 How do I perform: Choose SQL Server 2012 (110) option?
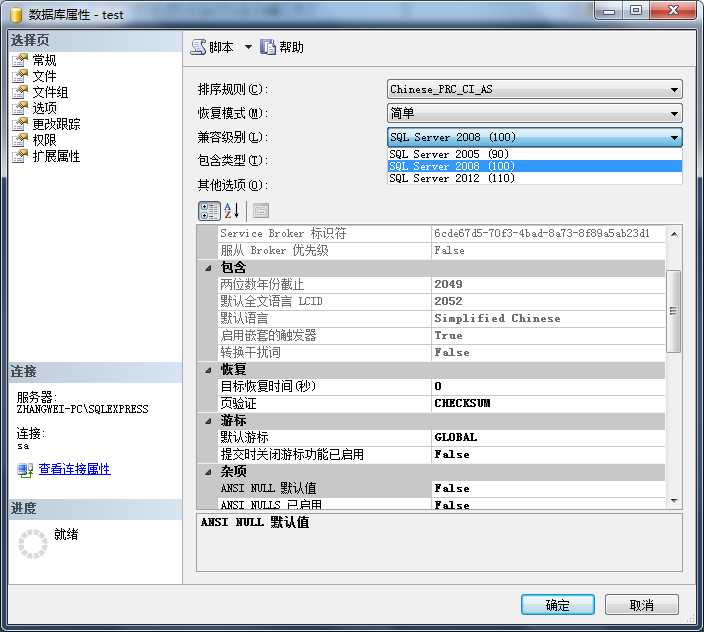[534, 178]
